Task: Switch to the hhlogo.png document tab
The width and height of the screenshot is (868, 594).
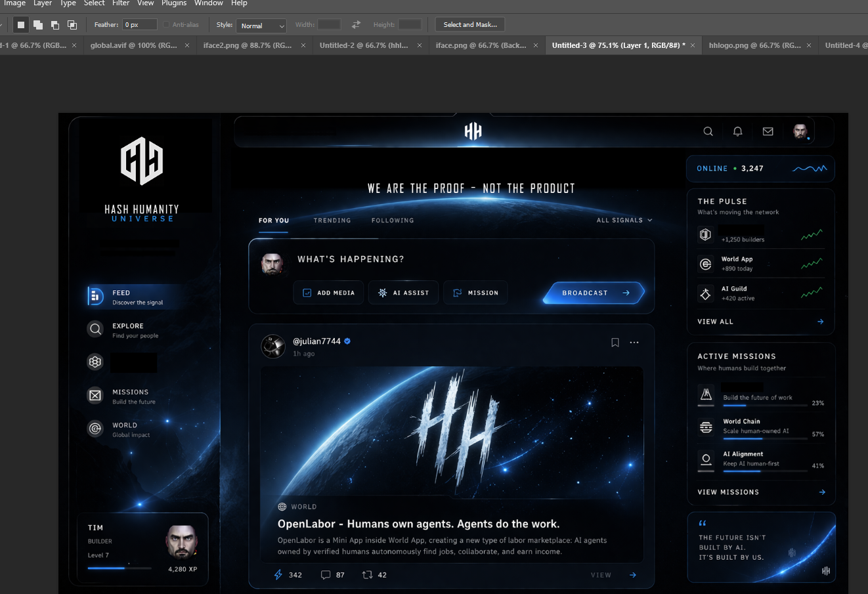Action: click(754, 45)
